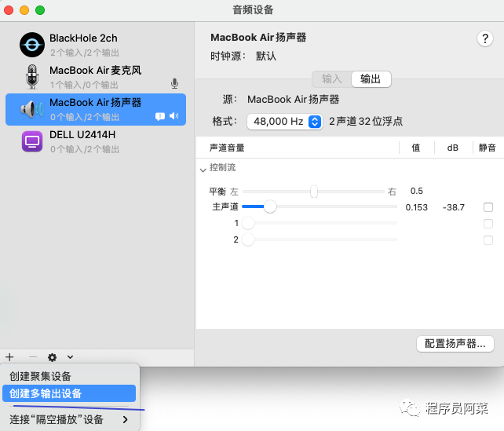Image resolution: width=504 pixels, height=431 pixels.
Task: Click the minus remove device button
Action: (x=33, y=357)
